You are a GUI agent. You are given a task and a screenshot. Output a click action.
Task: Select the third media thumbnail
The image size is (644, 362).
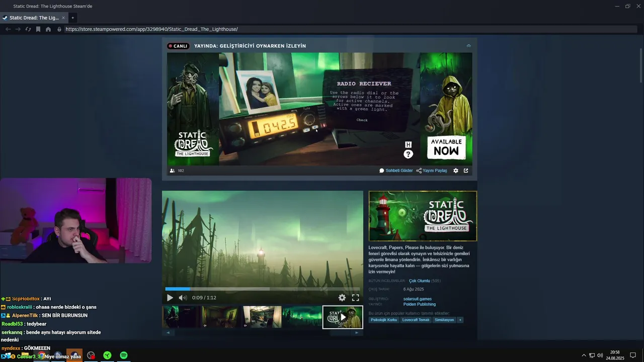[x=262, y=317]
